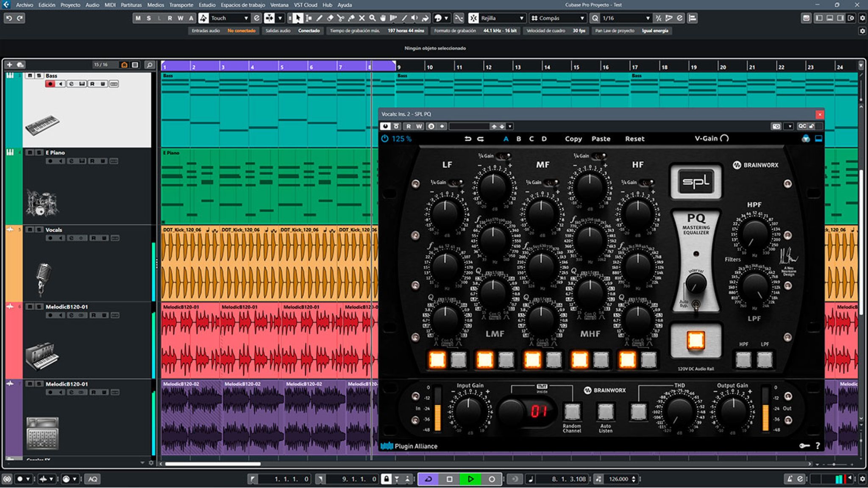Image resolution: width=868 pixels, height=488 pixels.
Task: Click the plugin Paste button
Action: point(601,139)
